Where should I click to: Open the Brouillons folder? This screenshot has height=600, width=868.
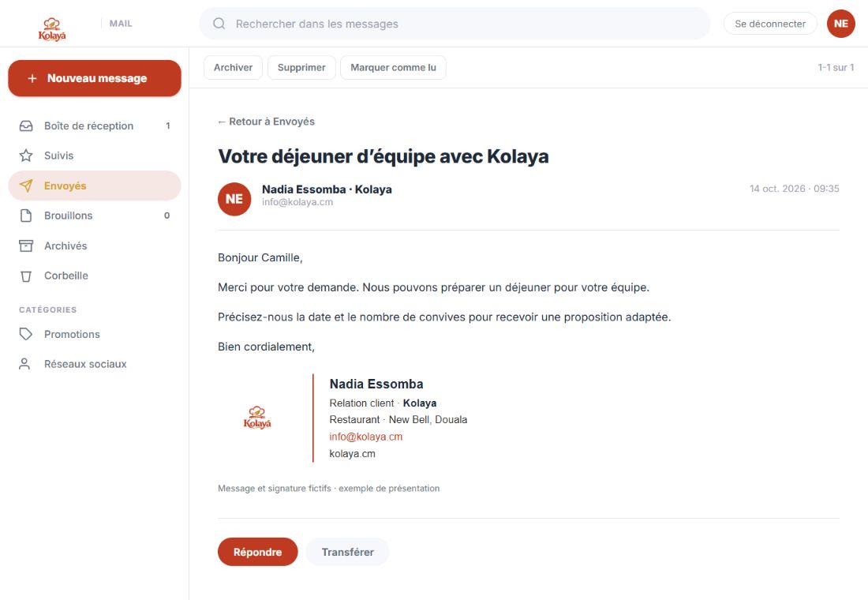95,216
